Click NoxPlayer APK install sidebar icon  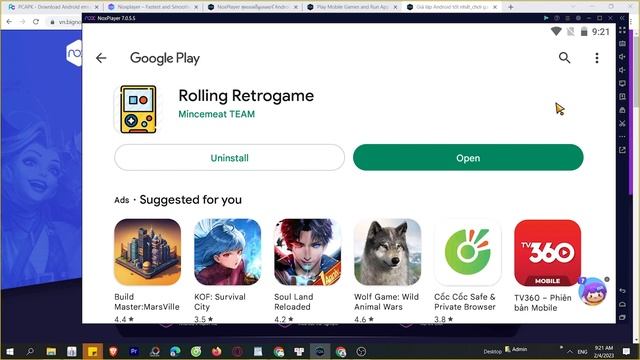click(622, 97)
